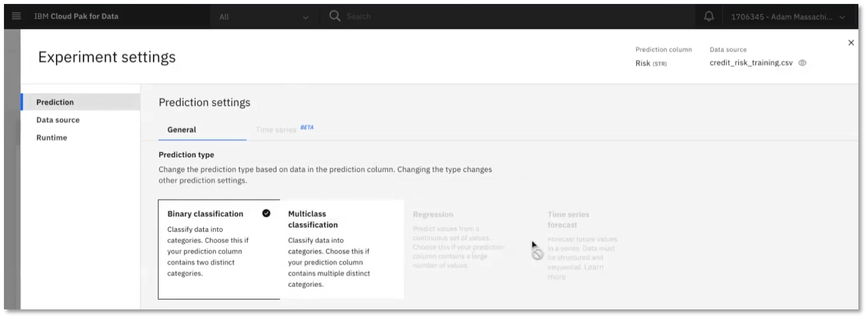
Task: Click the notifications bell icon
Action: pos(708,16)
